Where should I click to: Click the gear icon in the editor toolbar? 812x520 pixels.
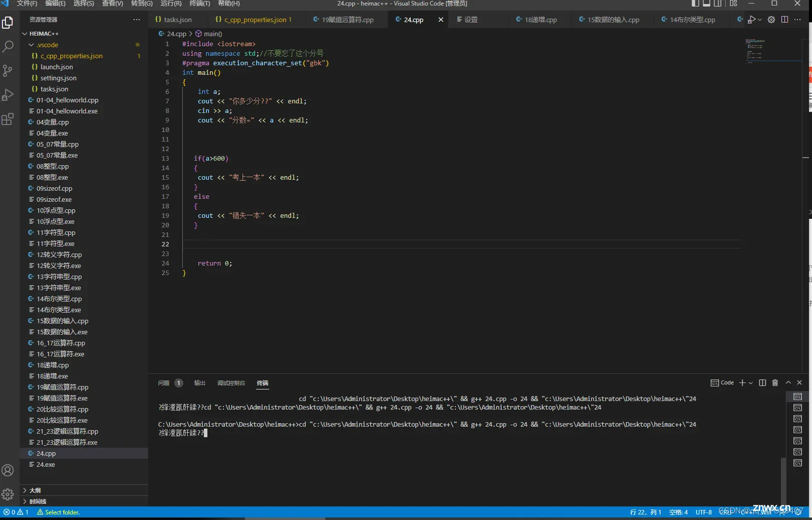[771, 20]
